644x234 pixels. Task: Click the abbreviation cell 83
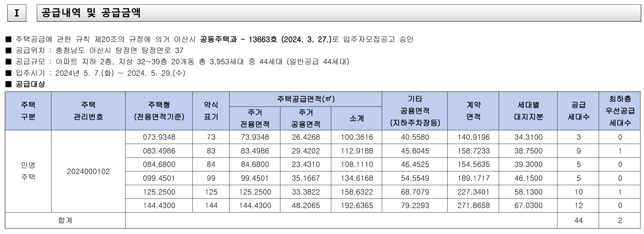point(211,151)
